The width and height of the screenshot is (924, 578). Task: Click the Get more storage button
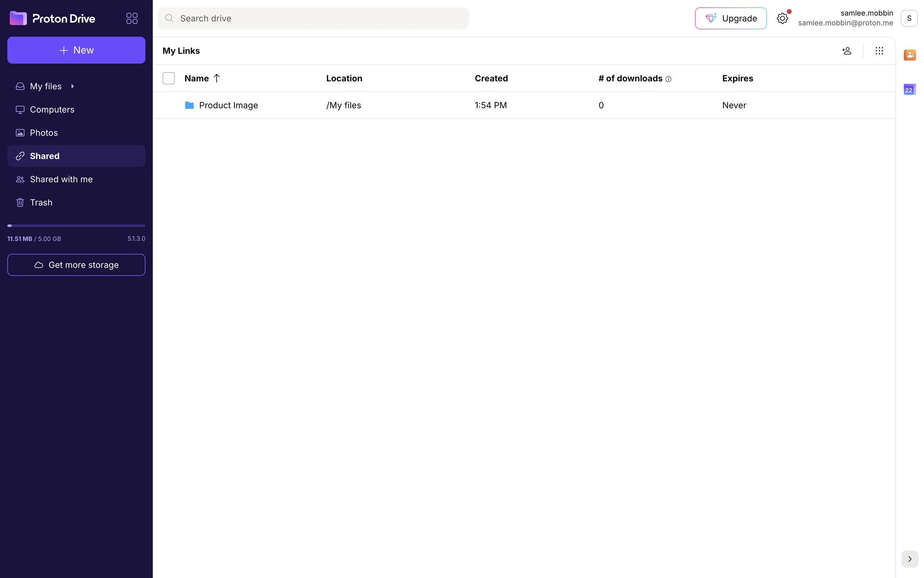(76, 265)
